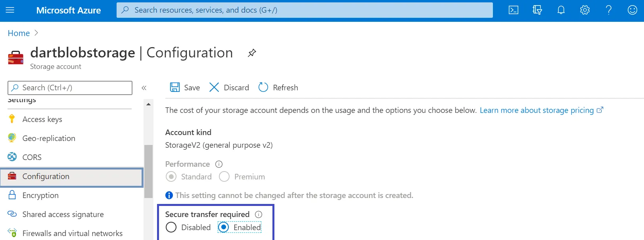
Task: Select the Premium performance option
Action: click(224, 177)
